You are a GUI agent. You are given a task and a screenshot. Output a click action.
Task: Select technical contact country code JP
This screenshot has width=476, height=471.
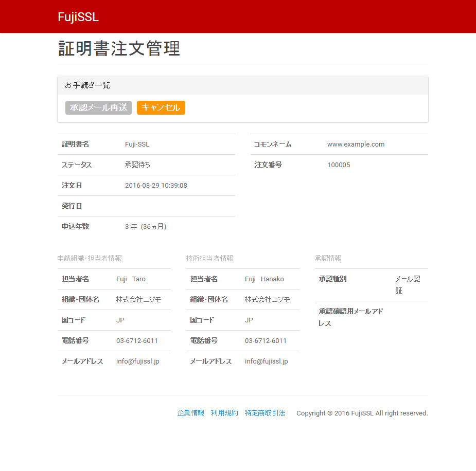point(249,320)
